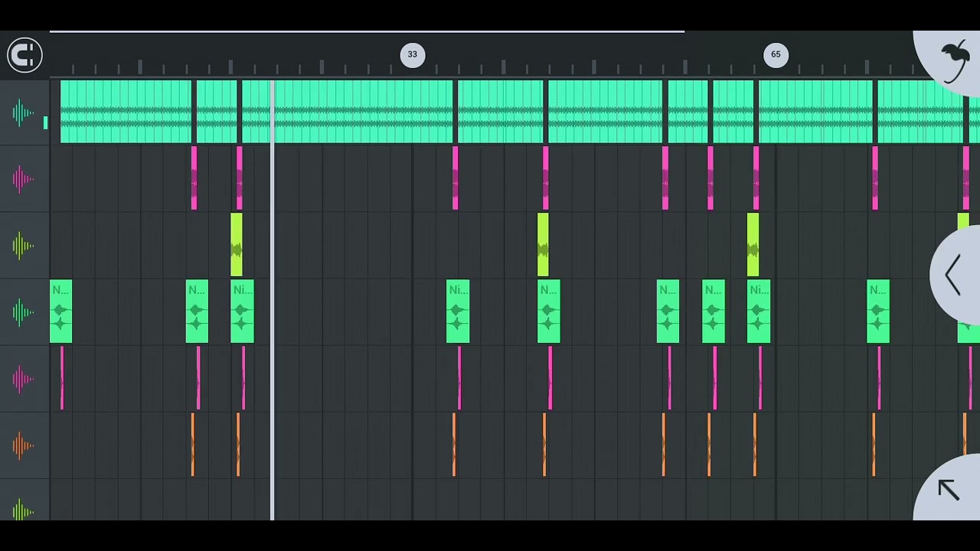Click the white vertical playhead line

(272, 298)
